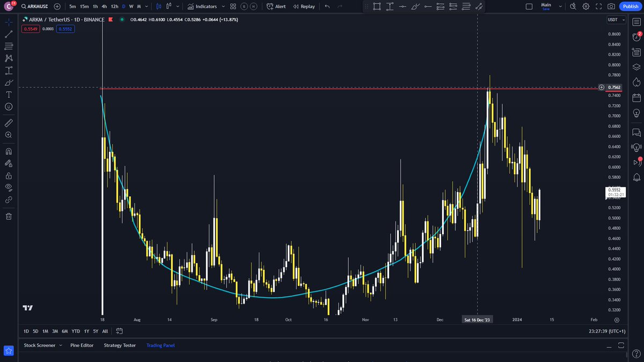Select the YTD date range

click(76, 331)
